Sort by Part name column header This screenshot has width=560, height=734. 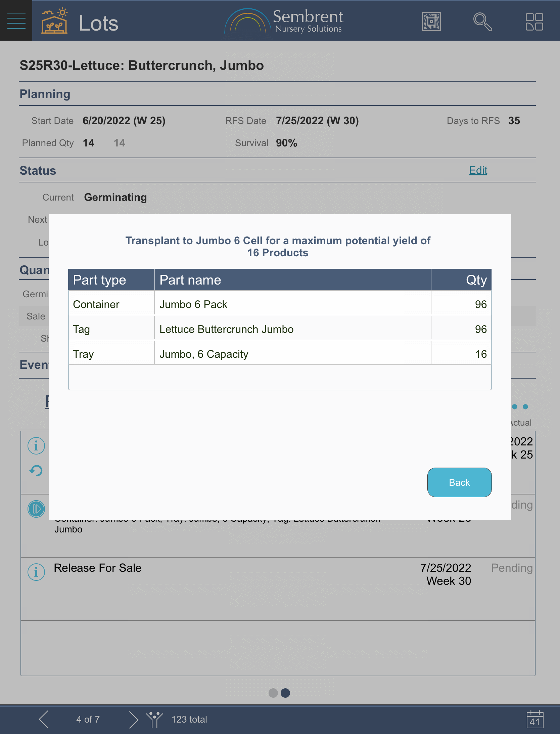[x=292, y=280]
